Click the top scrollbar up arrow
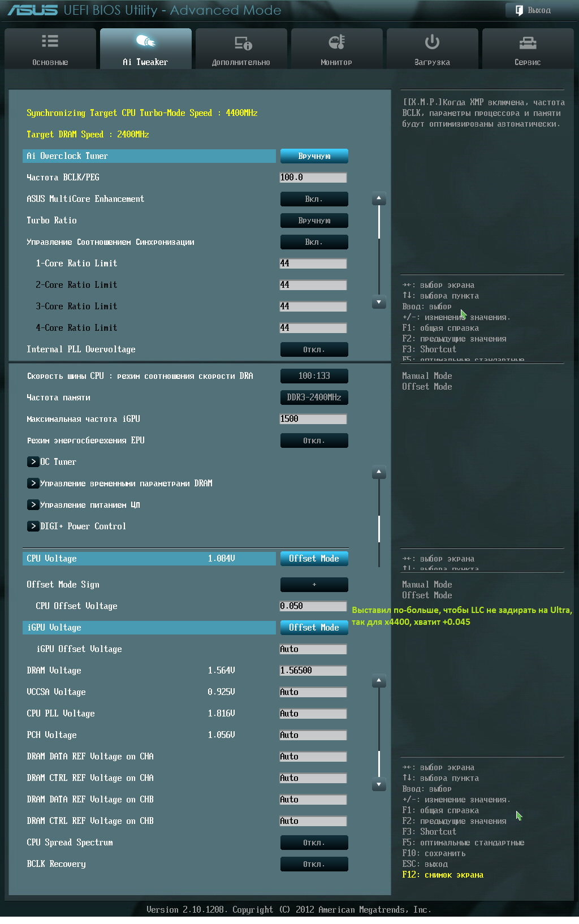The width and height of the screenshot is (579, 924). coord(379,198)
